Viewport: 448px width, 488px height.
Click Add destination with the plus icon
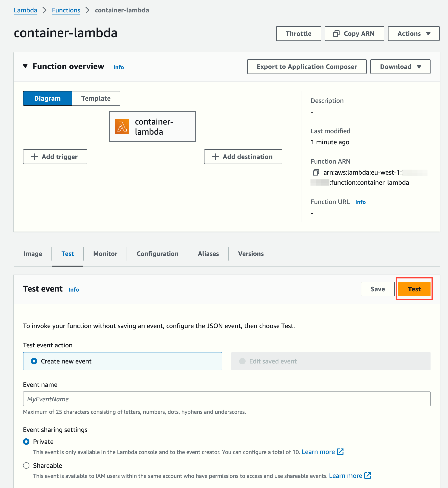(x=243, y=157)
